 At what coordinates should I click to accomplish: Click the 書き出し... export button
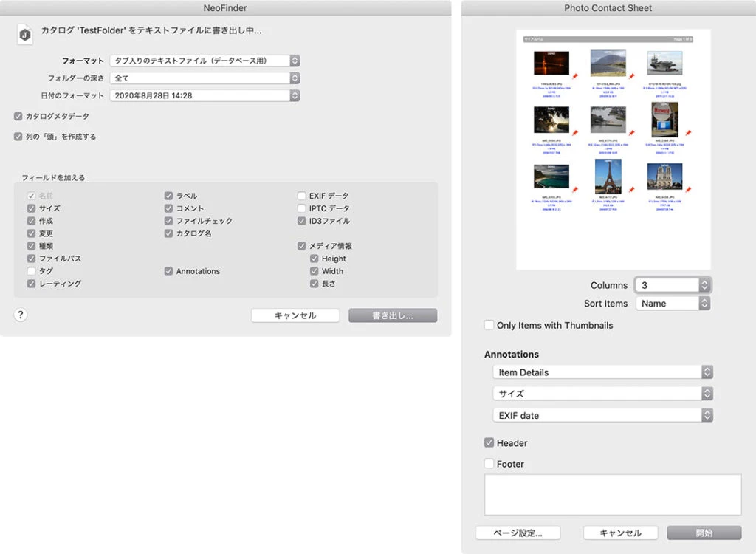(393, 315)
